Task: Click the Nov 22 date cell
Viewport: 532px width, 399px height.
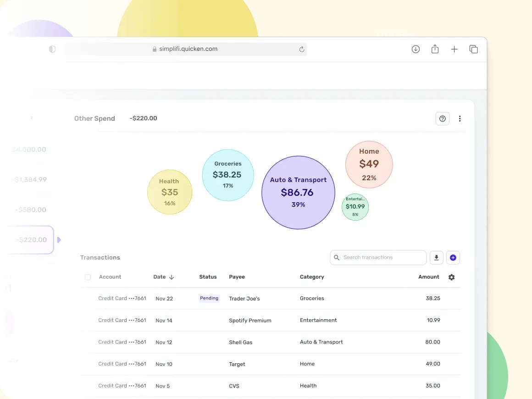Action: [x=164, y=299]
